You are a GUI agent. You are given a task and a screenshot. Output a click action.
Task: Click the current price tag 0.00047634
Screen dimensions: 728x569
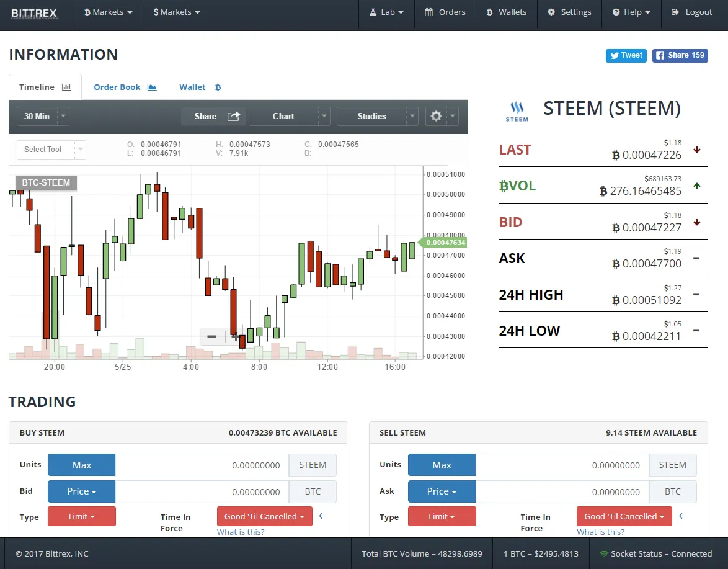tap(443, 243)
